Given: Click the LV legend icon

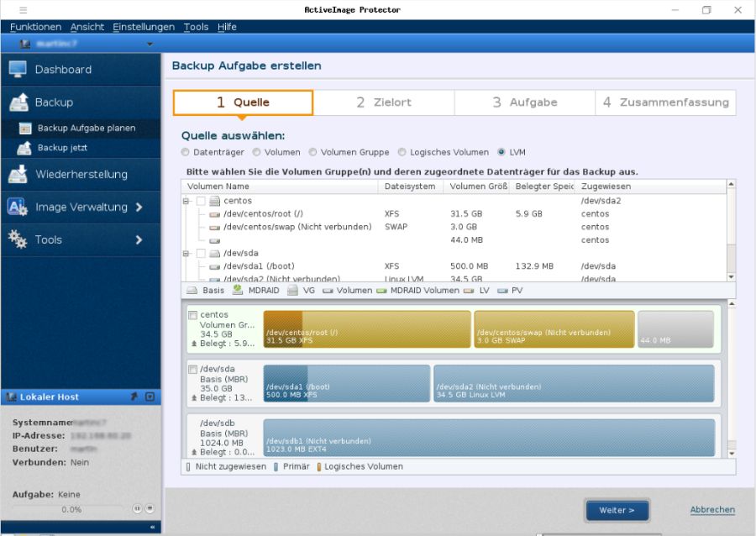Looking at the screenshot, I should pos(469,291).
